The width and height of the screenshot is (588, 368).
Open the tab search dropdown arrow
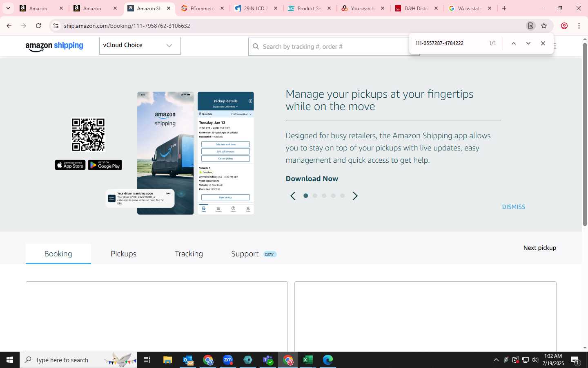coord(8,8)
